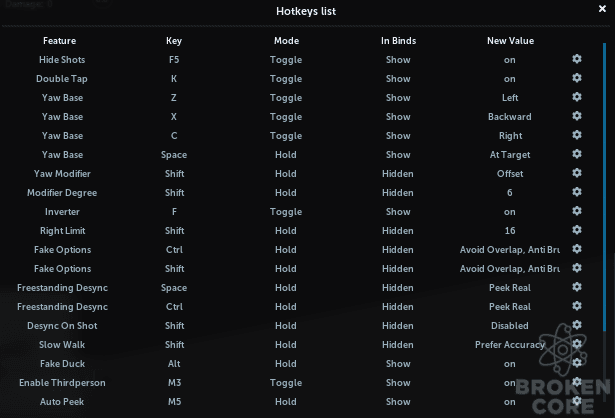Click 'Show' in the Hide Shots row

coord(398,60)
